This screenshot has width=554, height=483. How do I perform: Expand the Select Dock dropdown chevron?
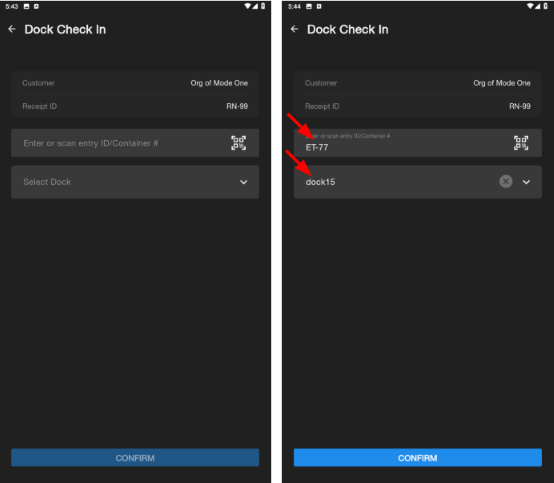243,182
